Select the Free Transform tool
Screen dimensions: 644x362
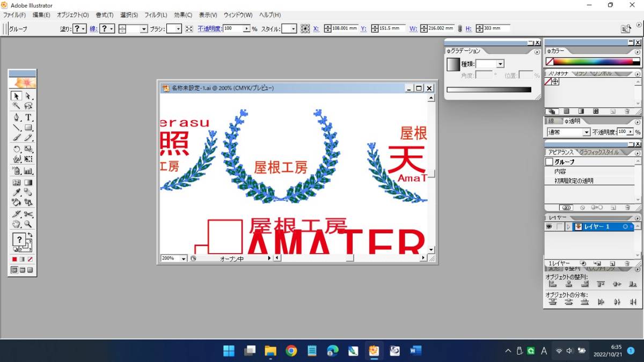[28, 159]
